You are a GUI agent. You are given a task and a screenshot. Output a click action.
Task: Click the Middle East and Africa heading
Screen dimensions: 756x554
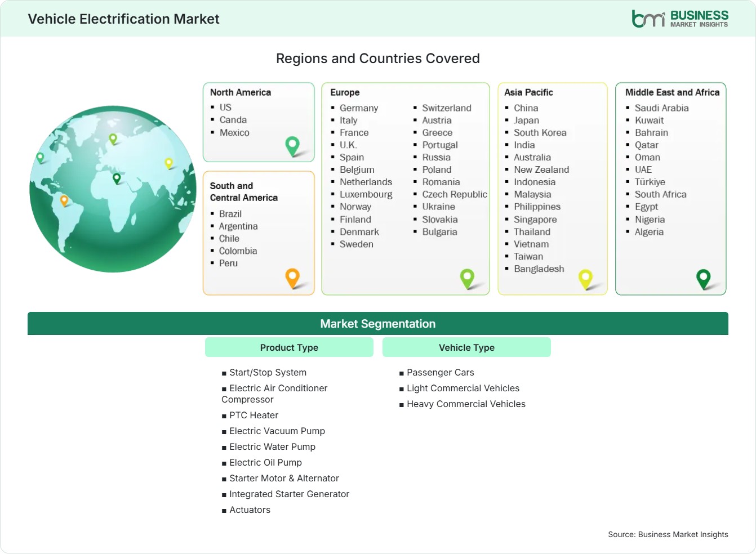tap(672, 92)
